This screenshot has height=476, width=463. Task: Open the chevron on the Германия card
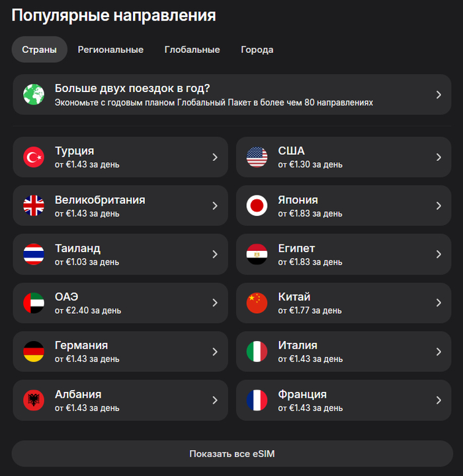(215, 352)
